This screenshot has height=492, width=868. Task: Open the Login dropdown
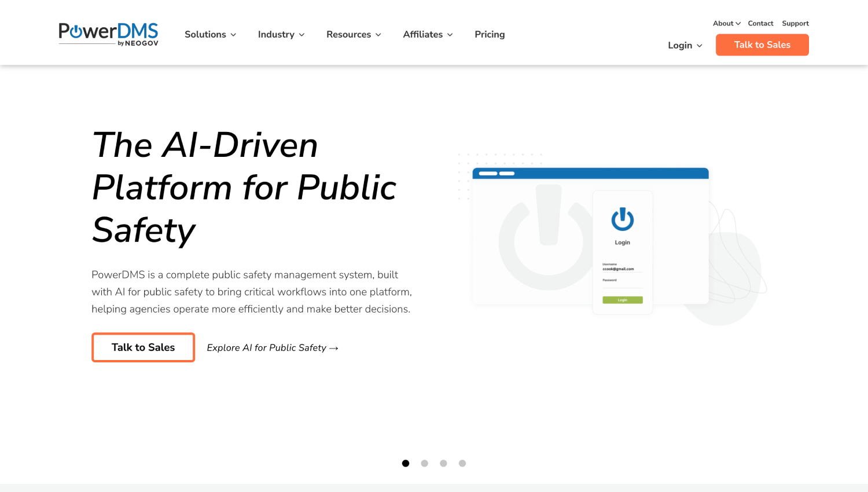(x=685, y=45)
